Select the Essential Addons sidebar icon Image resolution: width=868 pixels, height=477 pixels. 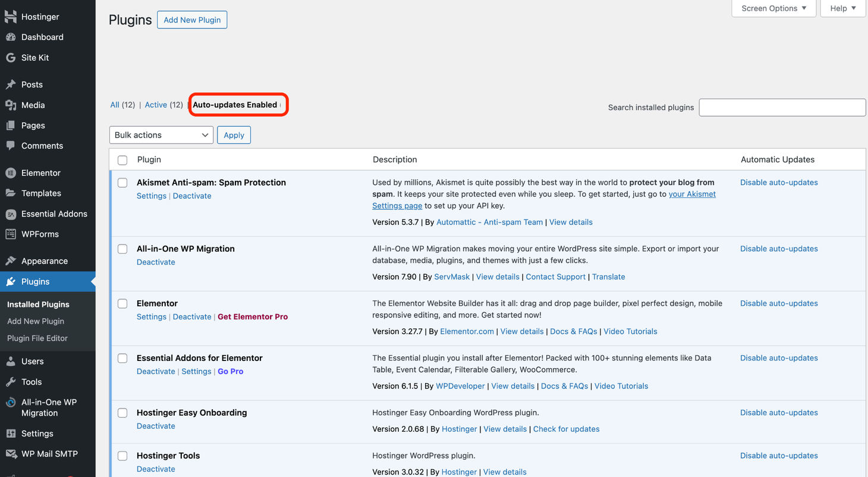(12, 214)
